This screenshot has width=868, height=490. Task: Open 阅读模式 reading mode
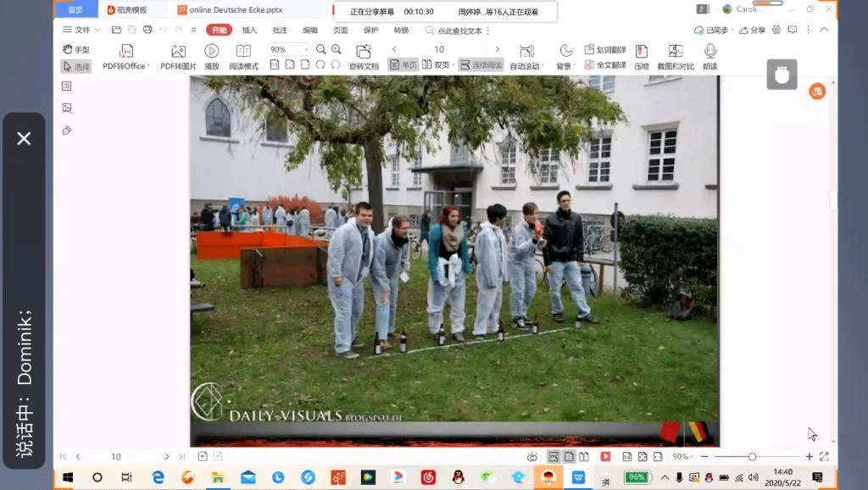pos(243,52)
